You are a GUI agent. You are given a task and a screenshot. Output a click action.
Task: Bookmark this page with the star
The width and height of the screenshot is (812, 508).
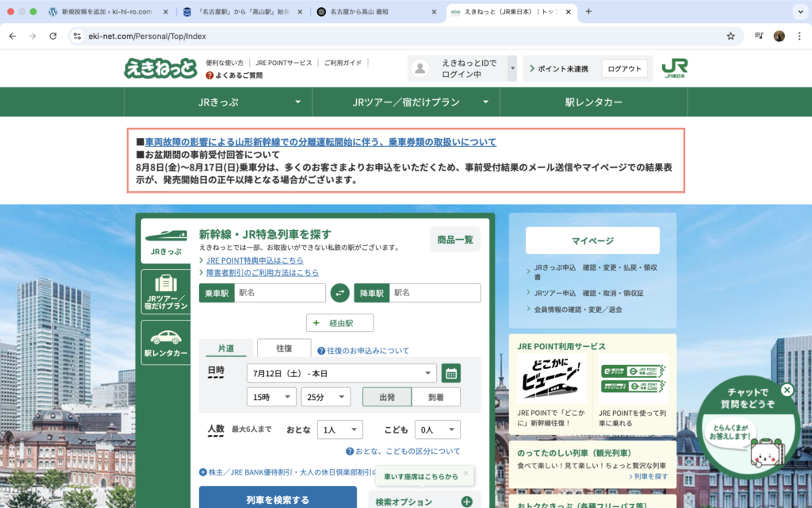[x=730, y=37]
